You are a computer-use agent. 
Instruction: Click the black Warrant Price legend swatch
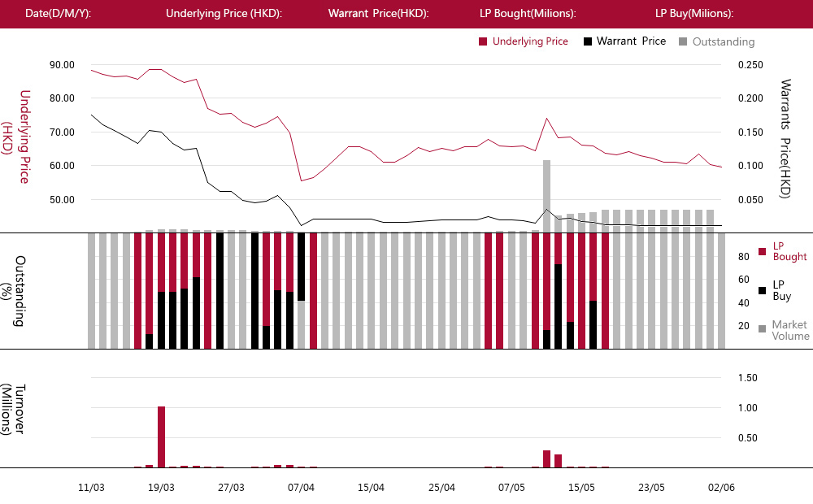(588, 42)
